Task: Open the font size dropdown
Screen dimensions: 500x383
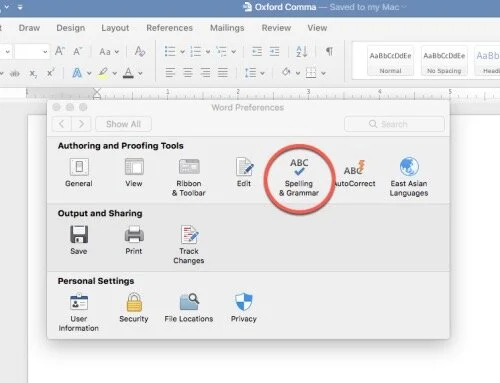Action: coord(45,52)
